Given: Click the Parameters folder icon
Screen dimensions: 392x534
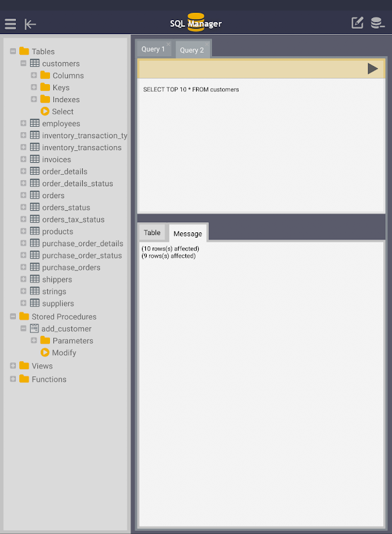Looking at the screenshot, I should pos(45,340).
